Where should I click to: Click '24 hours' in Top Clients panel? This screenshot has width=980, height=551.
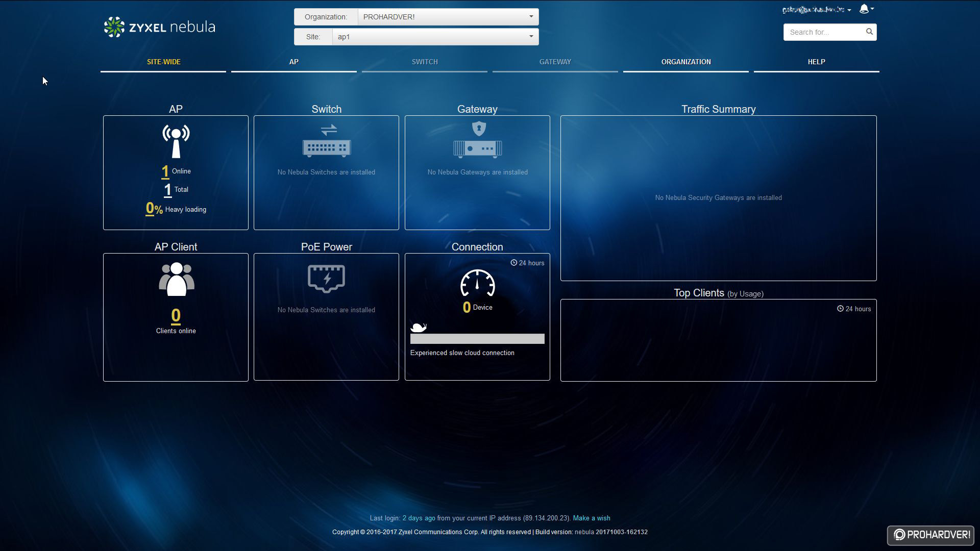tap(858, 309)
